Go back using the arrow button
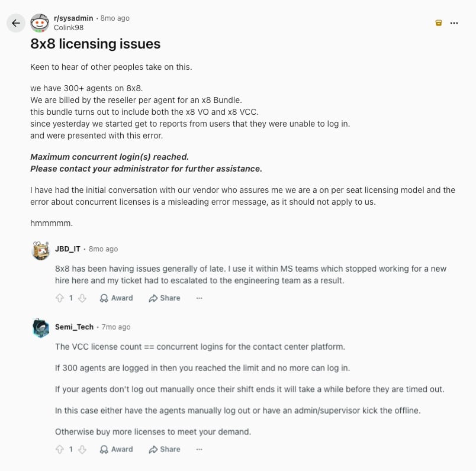The image size is (476, 471). coord(16,23)
